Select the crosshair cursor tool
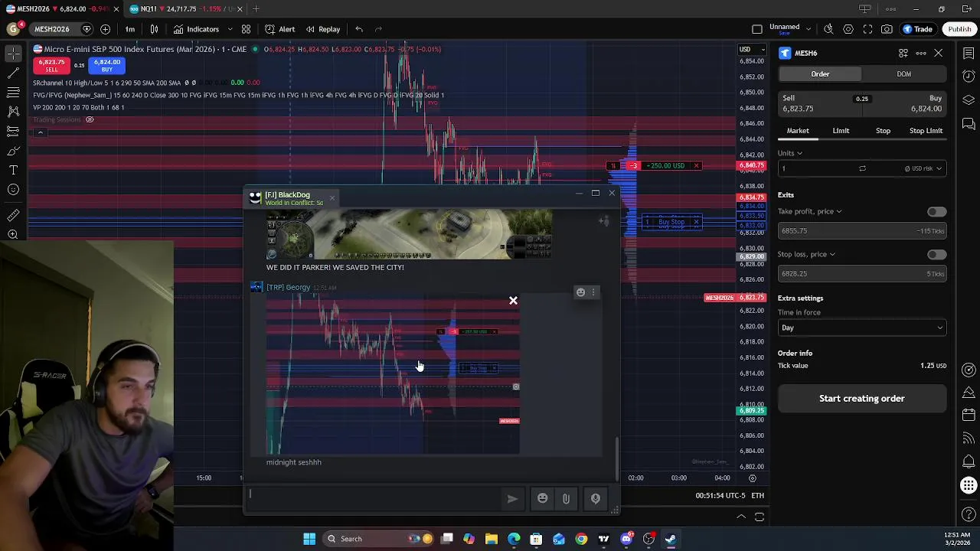 pos(13,54)
